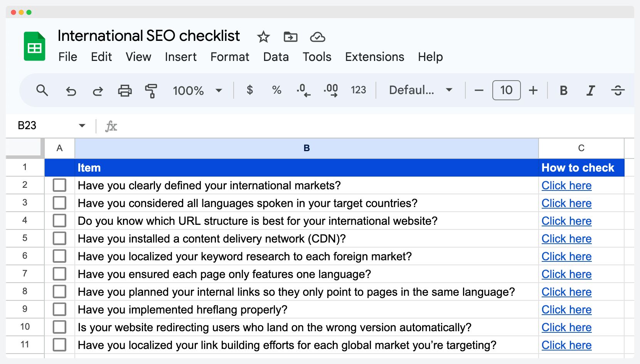Increase font size with the plus stepper
640x364 pixels.
point(533,90)
